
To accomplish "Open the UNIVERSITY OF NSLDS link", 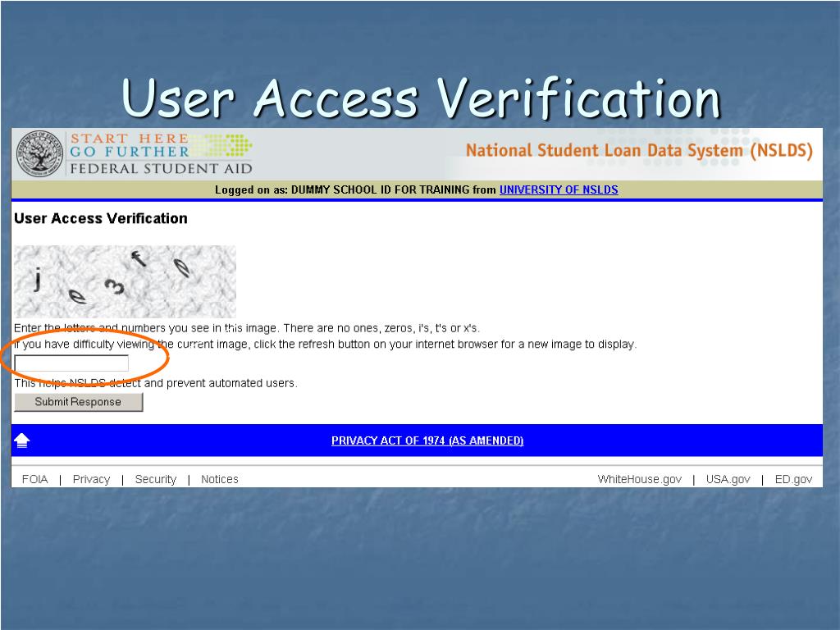I will [x=559, y=189].
